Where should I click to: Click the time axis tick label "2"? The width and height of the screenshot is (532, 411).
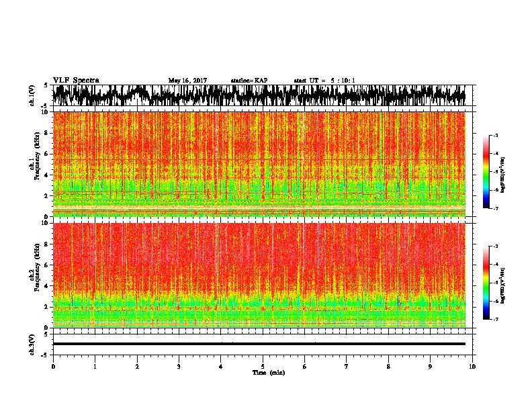(137, 366)
